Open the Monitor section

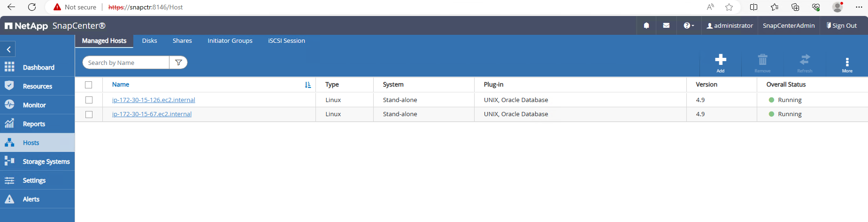[34, 105]
